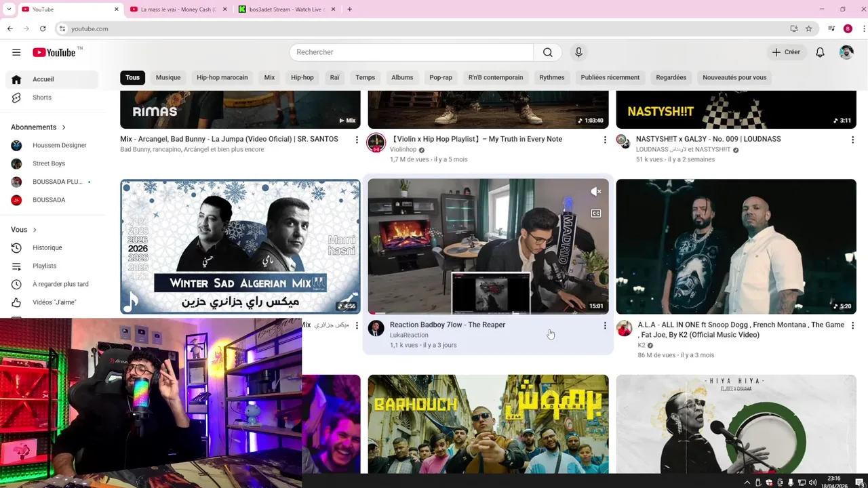
Task: Open options for A.L.A - ALL IN ONE video
Action: pyautogui.click(x=852, y=325)
